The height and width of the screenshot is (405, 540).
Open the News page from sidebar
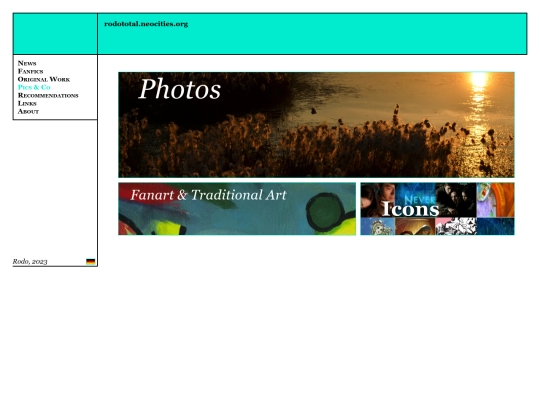[27, 63]
